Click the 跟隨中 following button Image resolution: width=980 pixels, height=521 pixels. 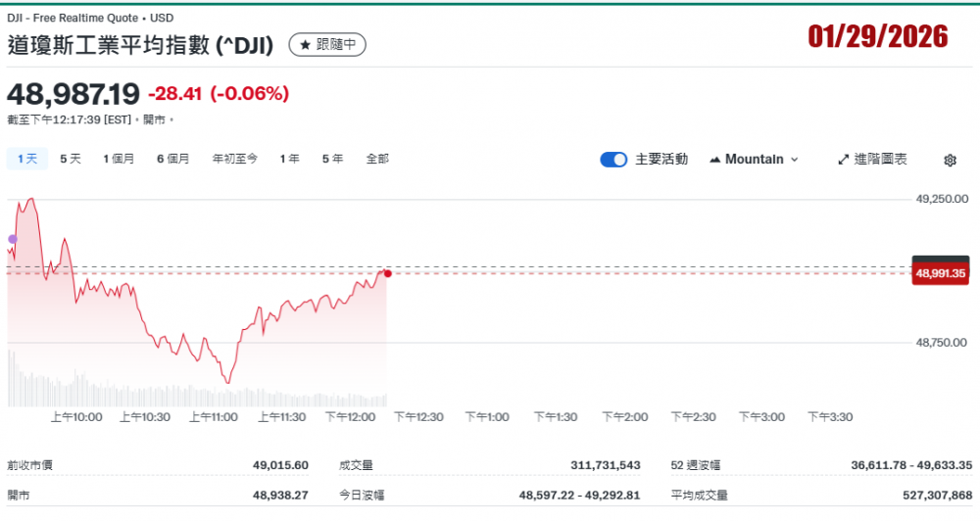(x=327, y=45)
